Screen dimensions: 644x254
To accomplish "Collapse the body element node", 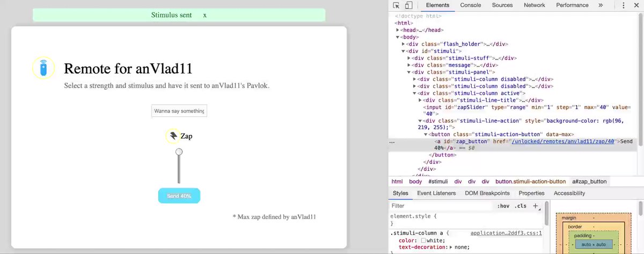I will point(398,37).
